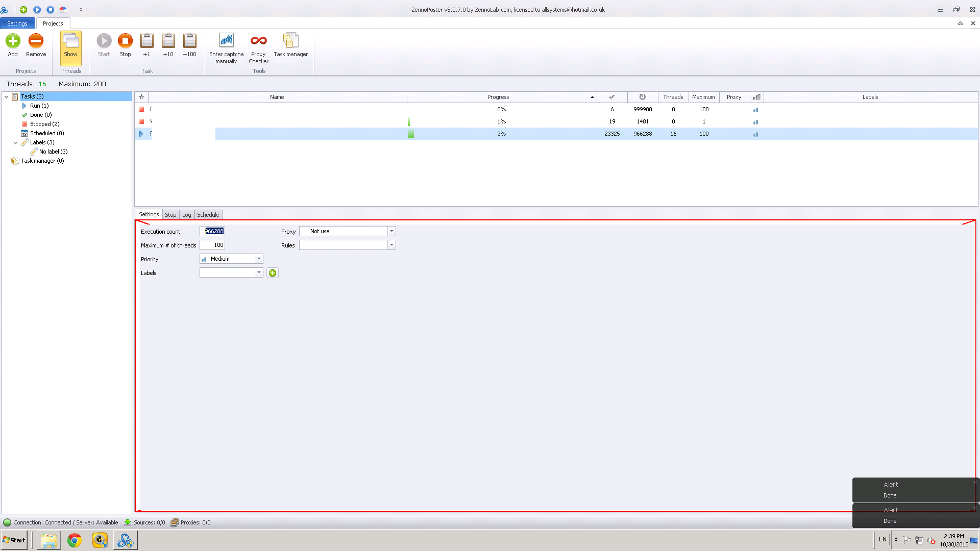This screenshot has height=551, width=980.
Task: Click the +10 task executions icon
Action: click(168, 41)
